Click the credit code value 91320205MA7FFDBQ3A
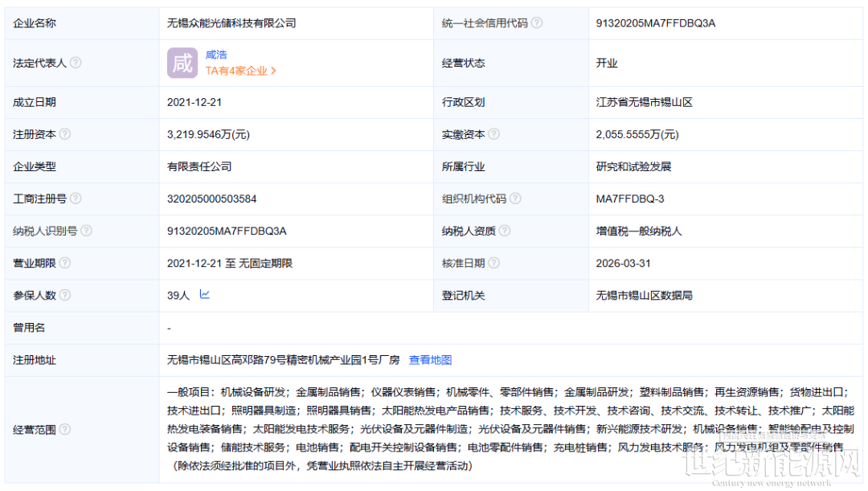 pyautogui.click(x=655, y=23)
